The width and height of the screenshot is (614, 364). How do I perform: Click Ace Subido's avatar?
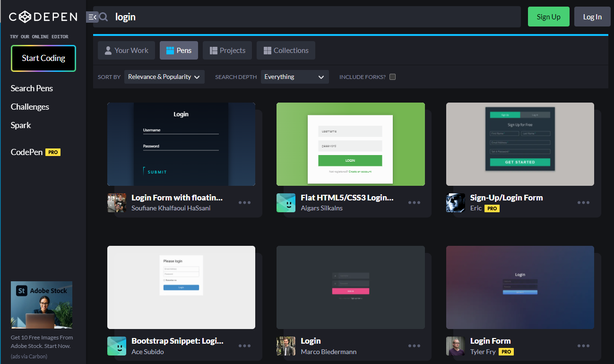tap(117, 346)
